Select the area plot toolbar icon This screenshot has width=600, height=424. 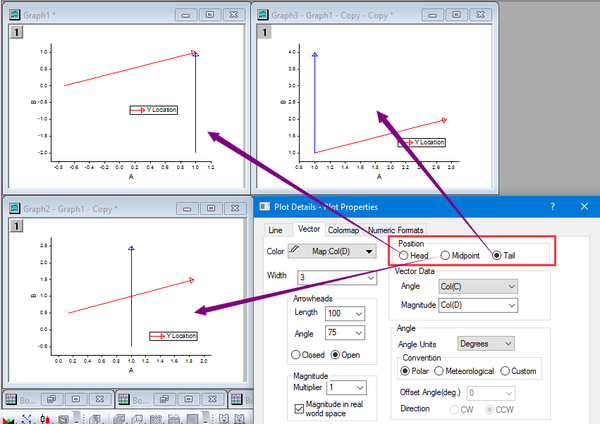coord(8,420)
